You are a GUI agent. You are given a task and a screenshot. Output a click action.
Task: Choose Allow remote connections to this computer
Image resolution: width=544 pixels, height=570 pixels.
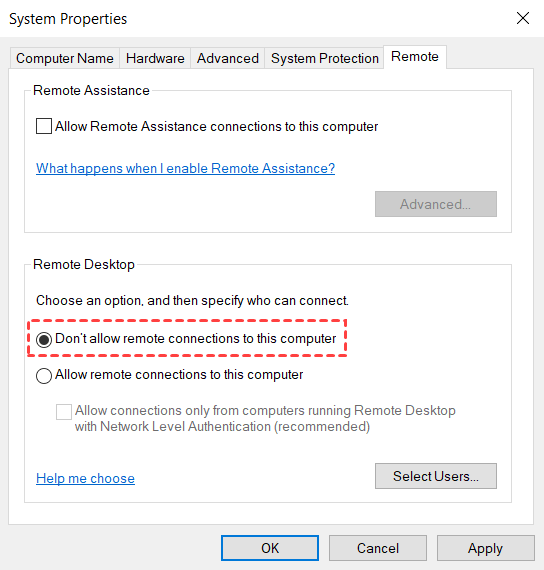(x=44, y=376)
